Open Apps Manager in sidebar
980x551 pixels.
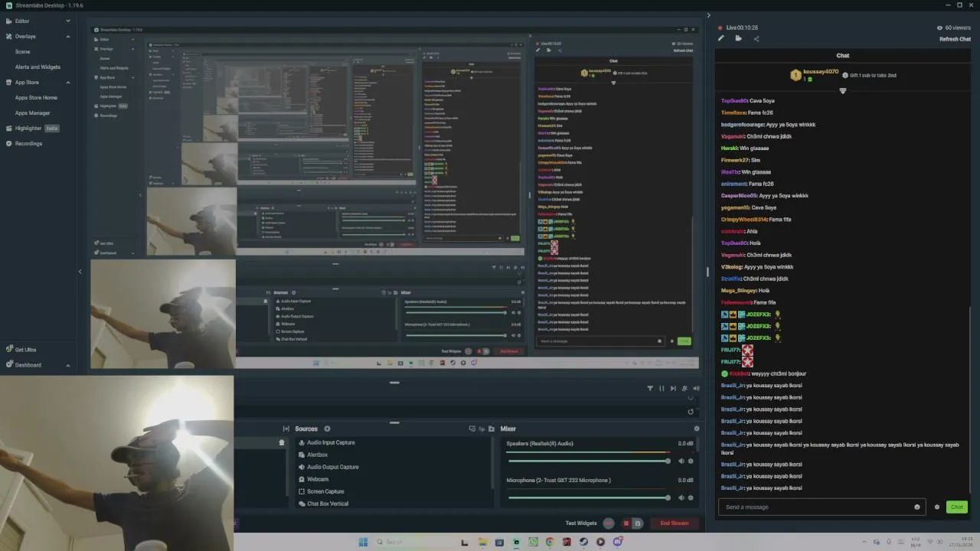coord(32,112)
